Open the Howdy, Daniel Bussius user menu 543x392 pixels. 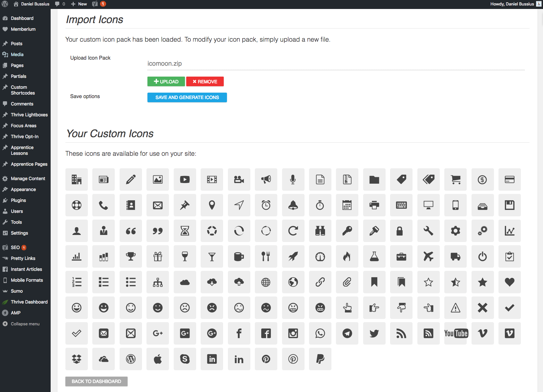pyautogui.click(x=513, y=4)
